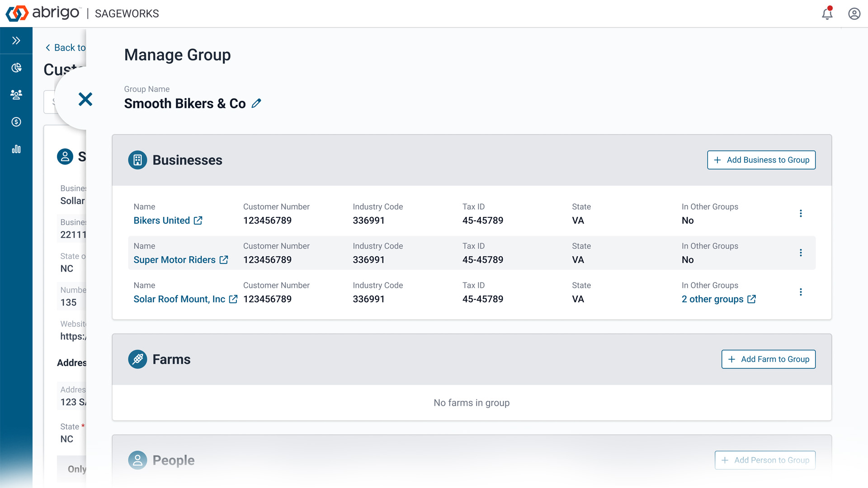
Task: Click Add Business to Group button
Action: pyautogui.click(x=761, y=160)
